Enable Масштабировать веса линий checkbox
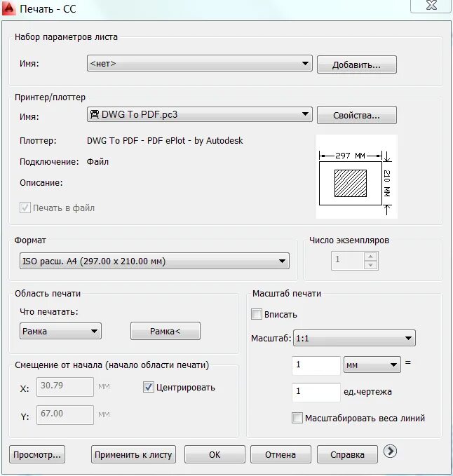This screenshot has width=453, height=476. tap(297, 418)
